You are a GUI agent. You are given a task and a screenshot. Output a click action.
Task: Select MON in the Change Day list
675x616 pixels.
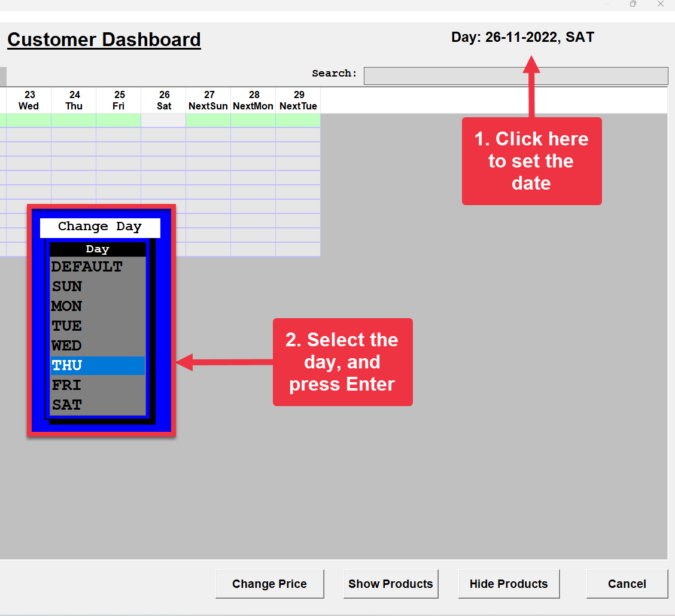98,306
